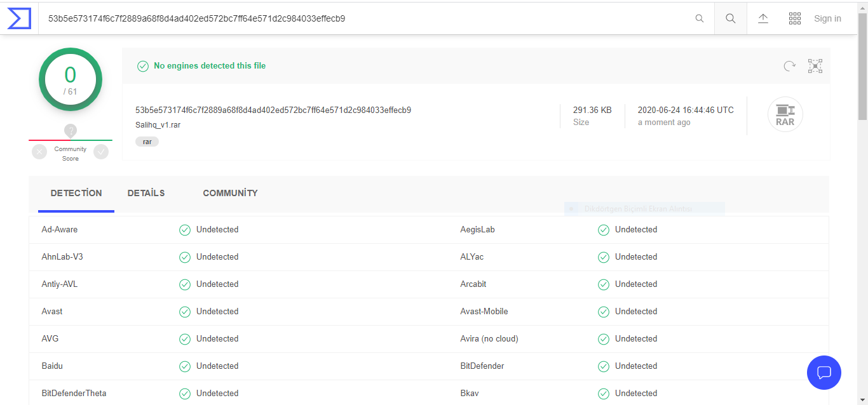This screenshot has height=405, width=868.
Task: Switch to the DETECTION tab
Action: point(76,193)
